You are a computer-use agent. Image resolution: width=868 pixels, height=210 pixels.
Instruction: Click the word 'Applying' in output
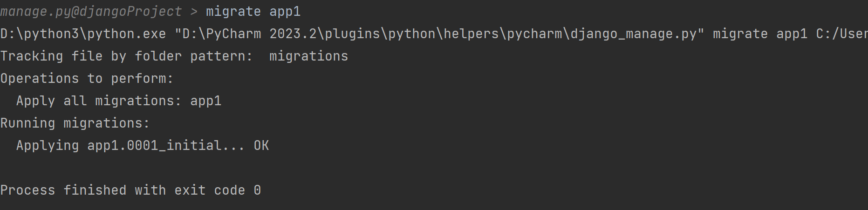[x=48, y=146]
